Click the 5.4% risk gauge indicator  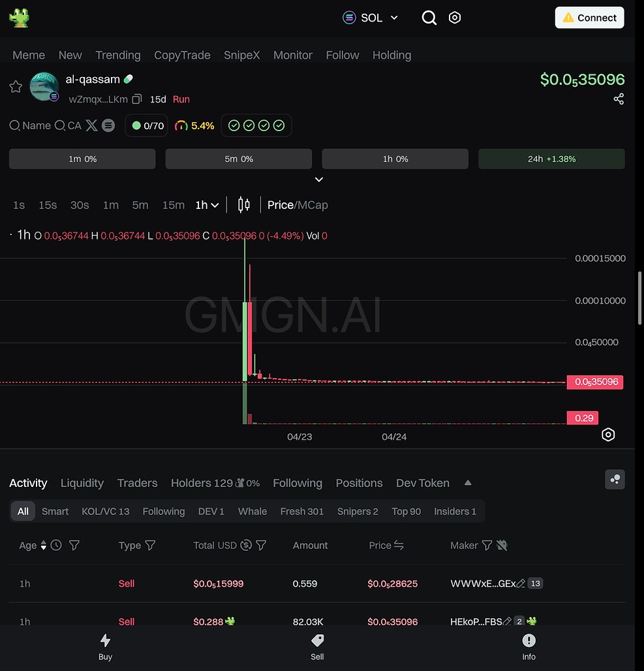pyautogui.click(x=194, y=125)
